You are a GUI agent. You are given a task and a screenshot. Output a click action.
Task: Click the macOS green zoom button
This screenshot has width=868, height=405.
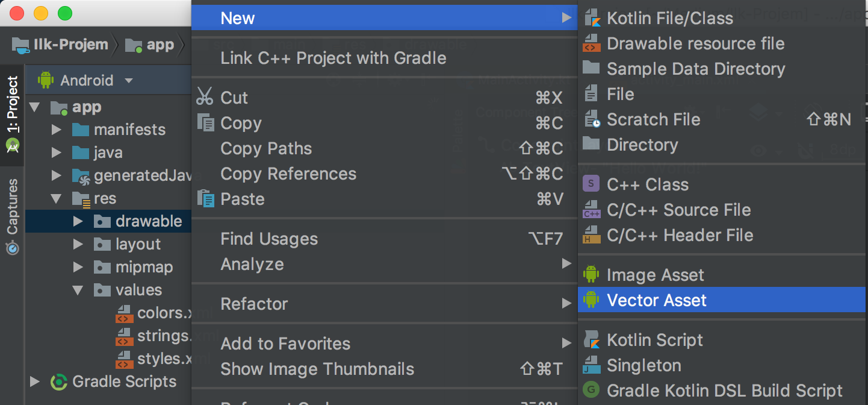(x=64, y=13)
